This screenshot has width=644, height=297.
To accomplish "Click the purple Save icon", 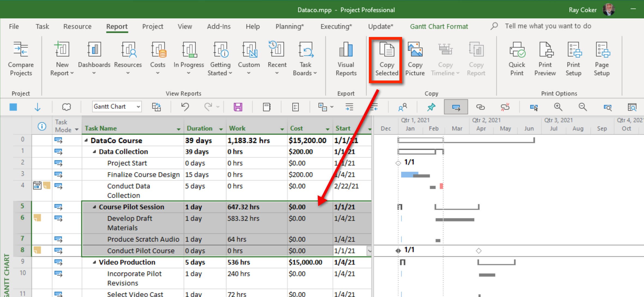I will 238,107.
